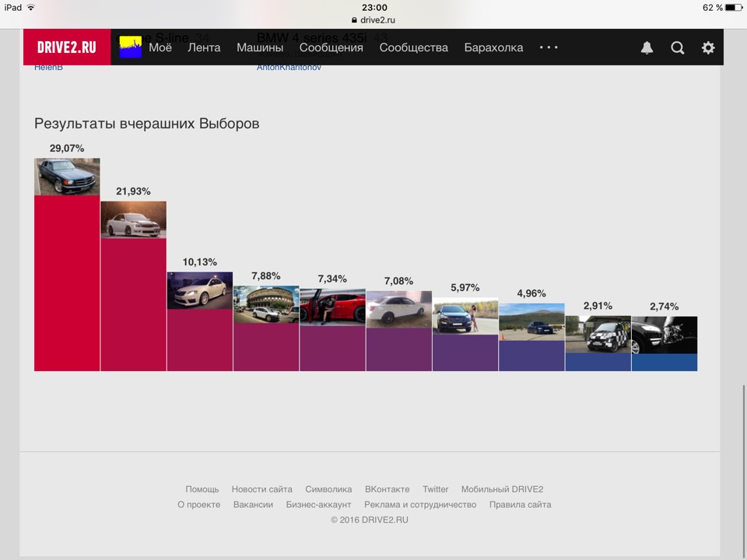Open Барахолка marketplace
Screen dimensions: 747x560
coord(493,47)
